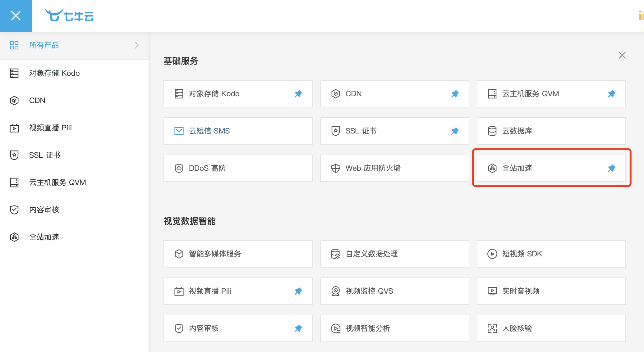Click the 全站加速 card hexagon icon
This screenshot has width=644, height=352.
[492, 168]
